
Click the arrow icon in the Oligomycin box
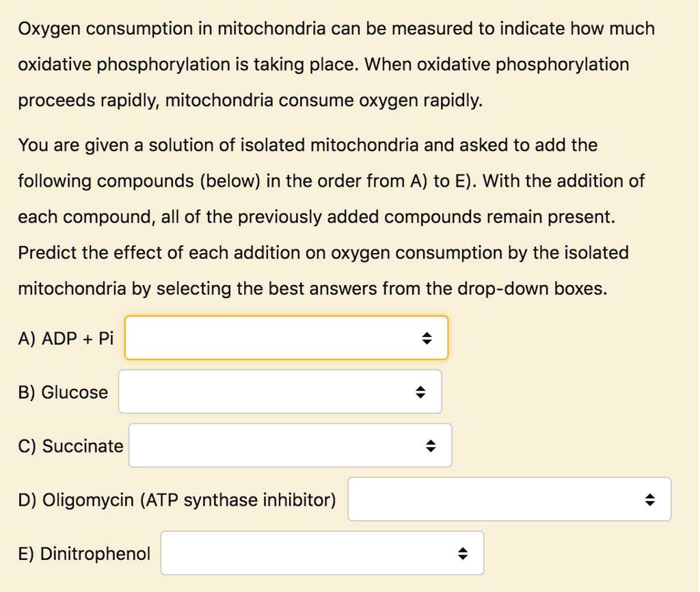point(651,499)
